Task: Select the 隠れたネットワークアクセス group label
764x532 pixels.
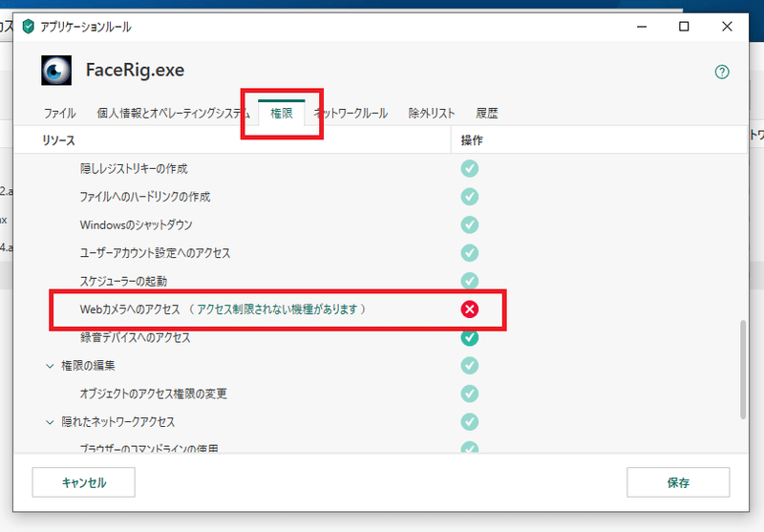Action: 117,422
